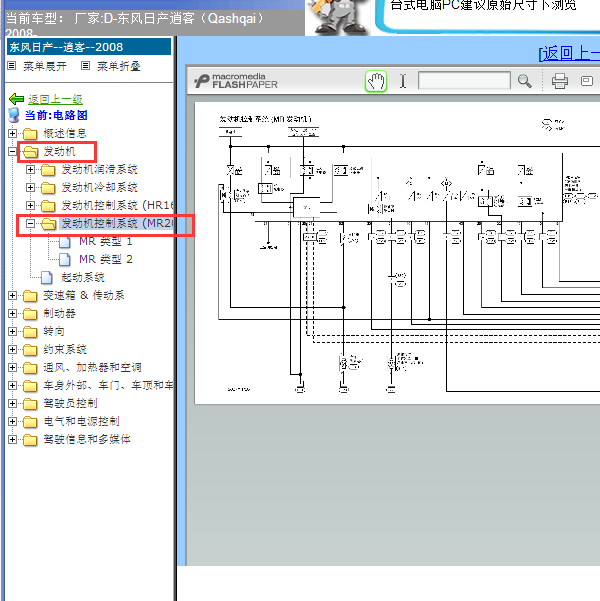Click the 菜单折叠 text
Screen dimensions: 600x601
click(x=118, y=66)
